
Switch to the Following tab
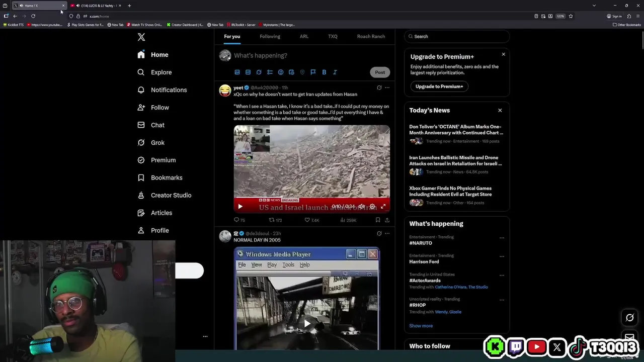pyautogui.click(x=270, y=36)
